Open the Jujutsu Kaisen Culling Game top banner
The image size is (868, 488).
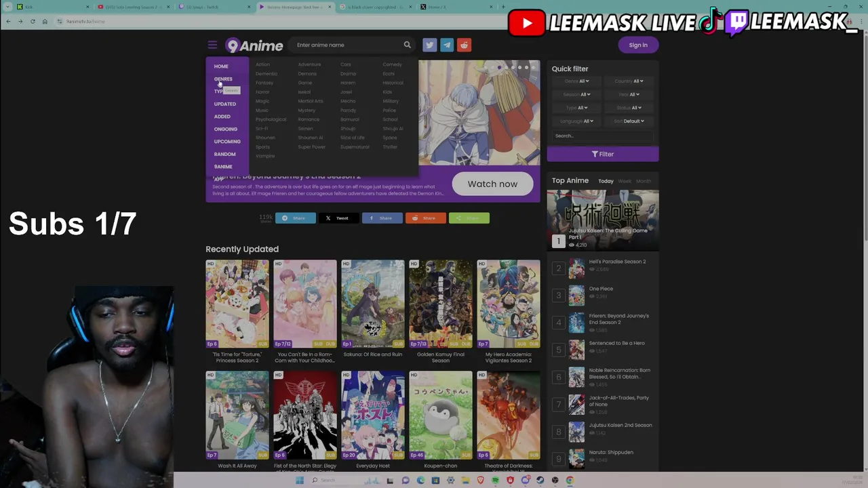point(603,220)
